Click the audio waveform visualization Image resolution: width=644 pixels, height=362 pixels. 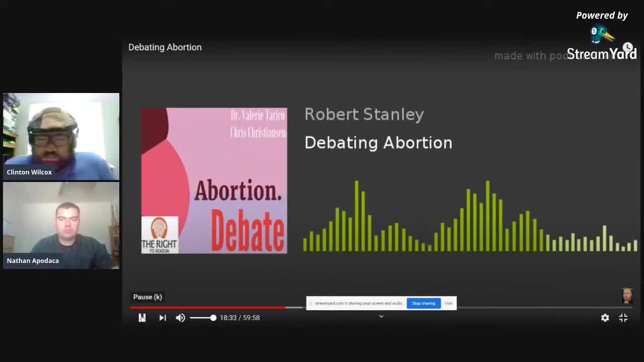tap(470, 216)
